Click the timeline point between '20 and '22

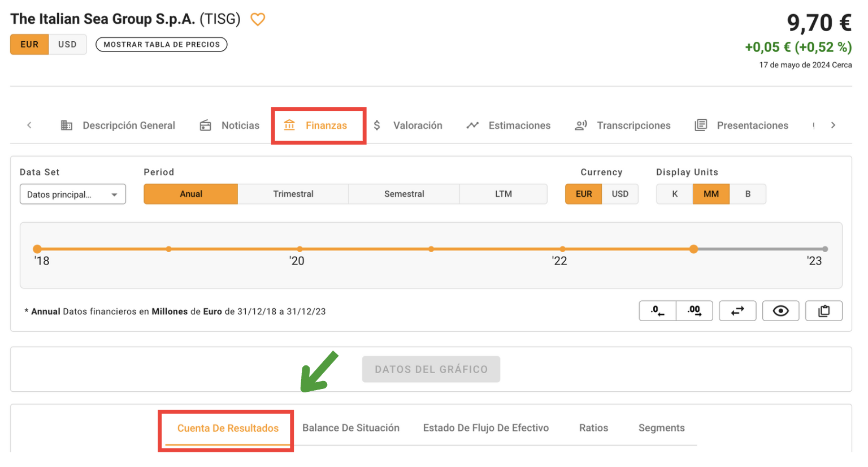click(x=431, y=249)
